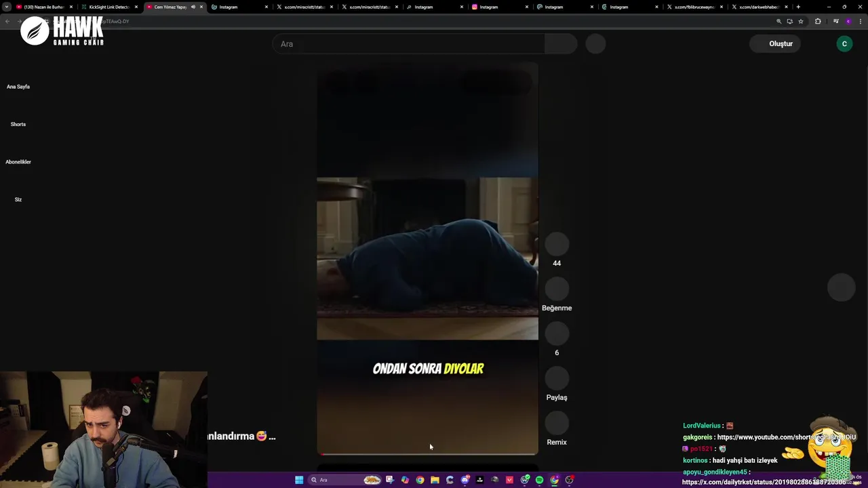Click the browser address bar URL
Image resolution: width=868 pixels, height=488 pixels.
(407, 22)
